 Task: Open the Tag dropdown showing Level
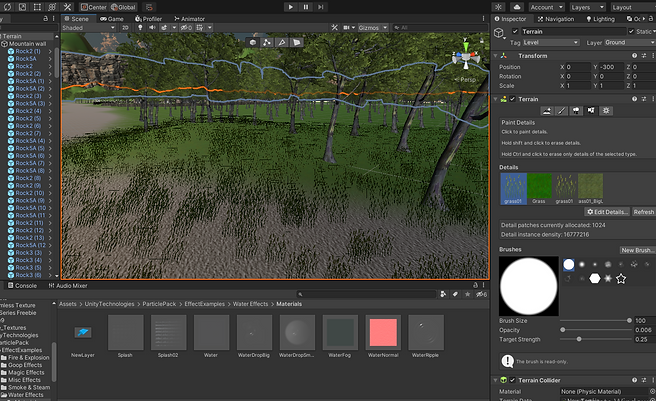click(551, 42)
